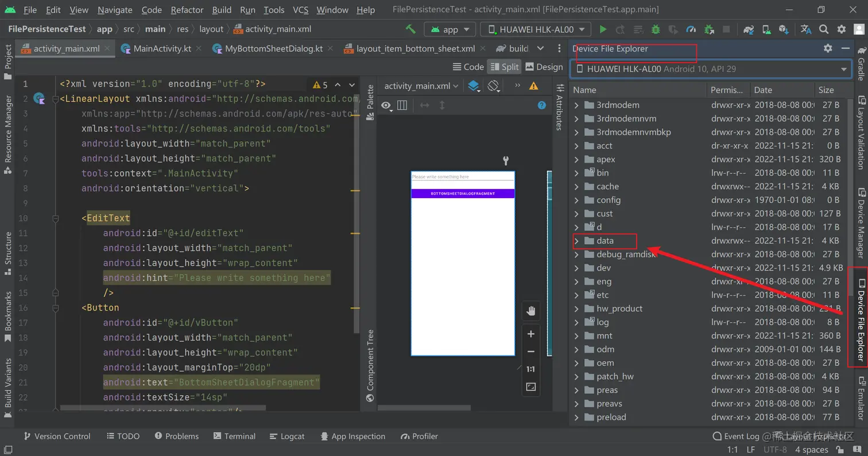The width and height of the screenshot is (868, 456).
Task: Open device selector in Device File Explorer
Action: (711, 69)
